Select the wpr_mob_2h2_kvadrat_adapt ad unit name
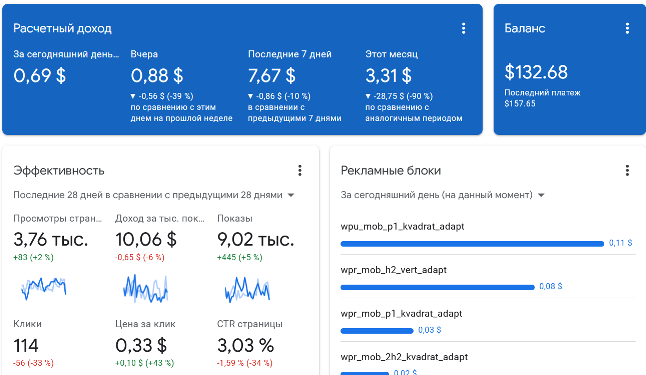Image resolution: width=646 pixels, height=375 pixels. click(x=404, y=357)
